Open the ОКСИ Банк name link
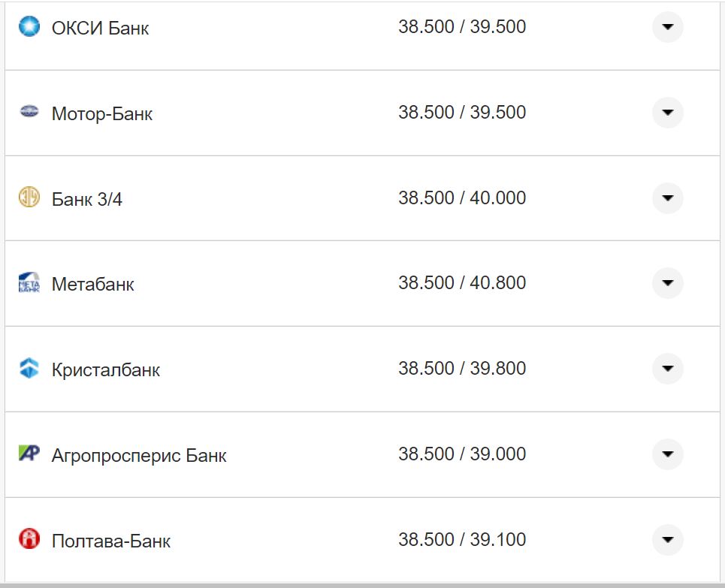725x588 pixels. coord(100,29)
